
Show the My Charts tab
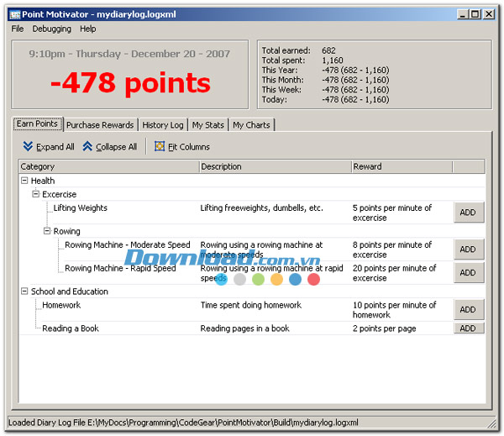tap(251, 125)
